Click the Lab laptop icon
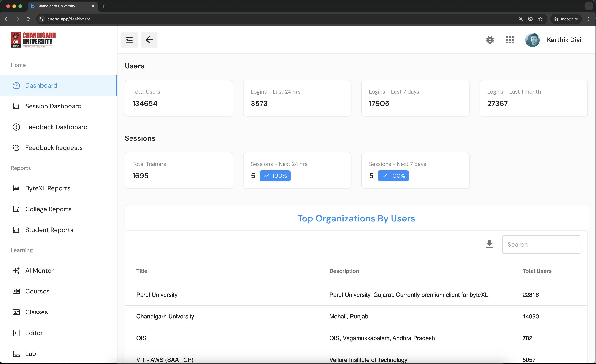The image size is (596, 364). [16, 354]
